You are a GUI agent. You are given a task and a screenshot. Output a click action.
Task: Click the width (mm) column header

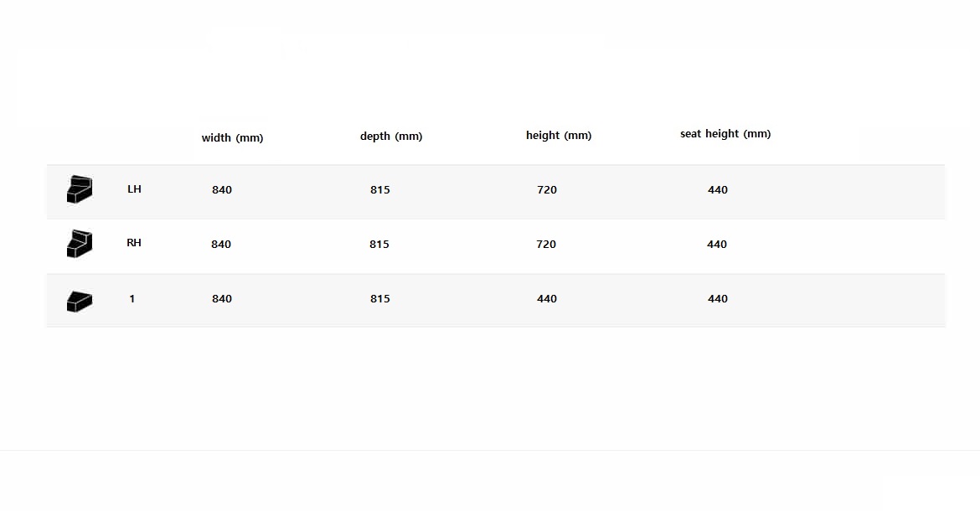232,137
